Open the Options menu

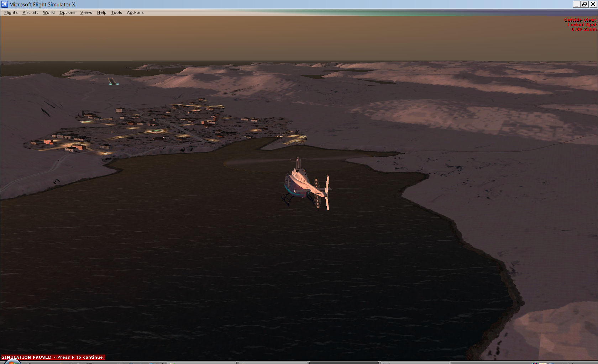[67, 12]
